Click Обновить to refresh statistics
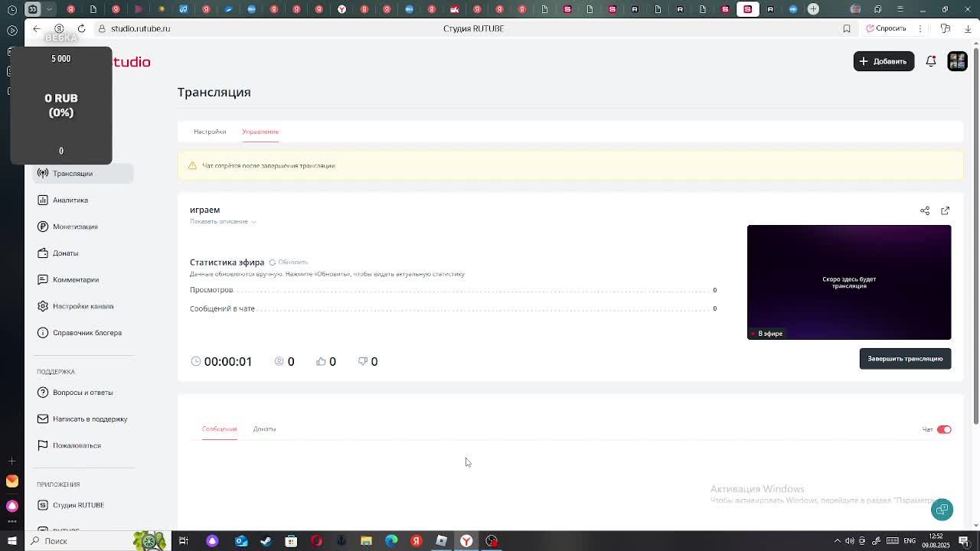Viewport: 980px width, 551px height. (288, 262)
